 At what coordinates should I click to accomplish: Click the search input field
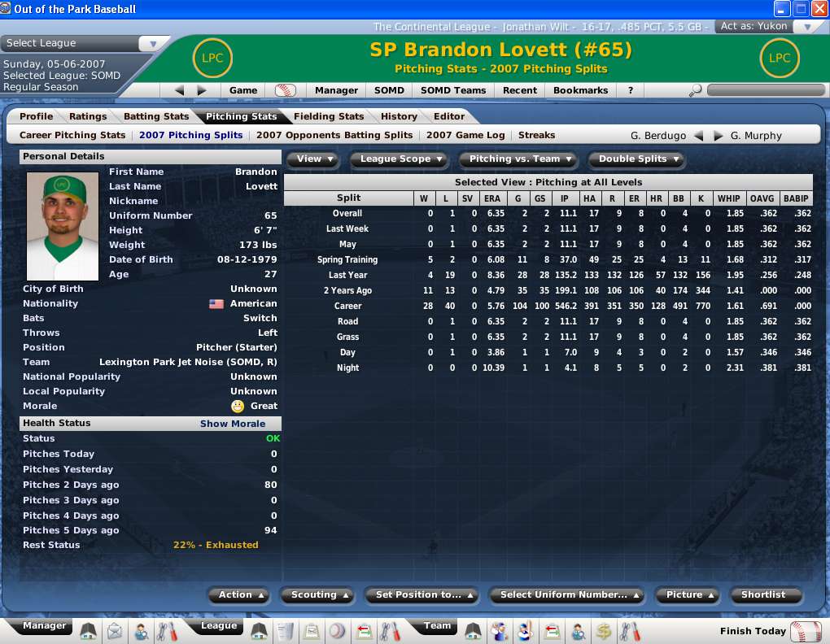click(766, 90)
